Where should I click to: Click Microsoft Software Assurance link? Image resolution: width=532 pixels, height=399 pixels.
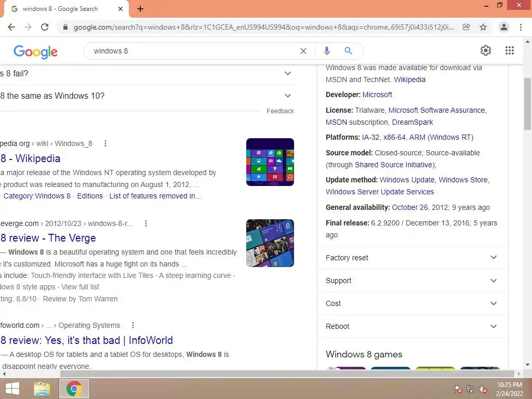[436, 110]
